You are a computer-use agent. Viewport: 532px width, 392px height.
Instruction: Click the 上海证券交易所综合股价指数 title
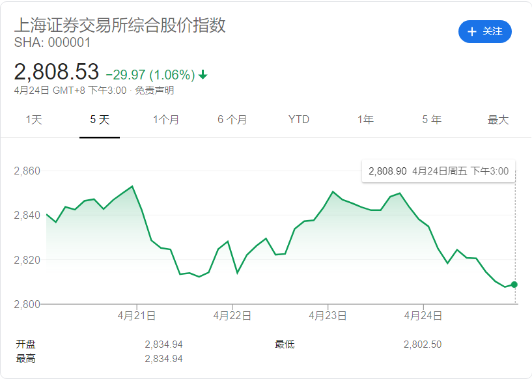pos(120,25)
